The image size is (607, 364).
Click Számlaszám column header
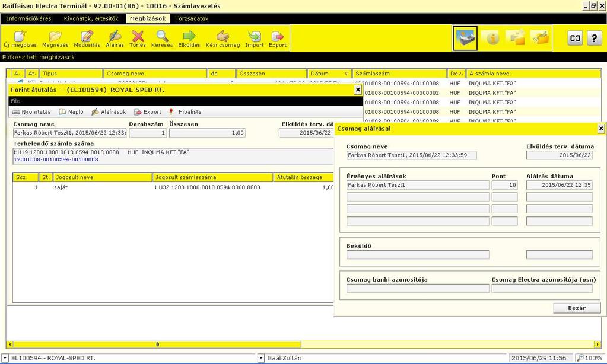point(399,74)
